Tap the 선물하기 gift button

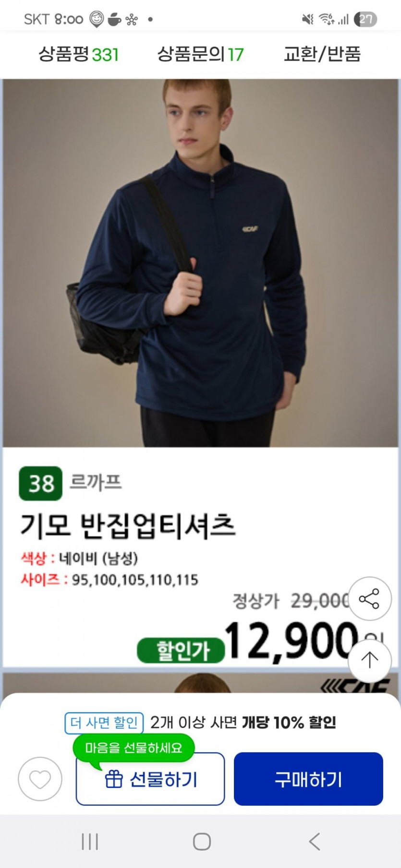pyautogui.click(x=150, y=779)
